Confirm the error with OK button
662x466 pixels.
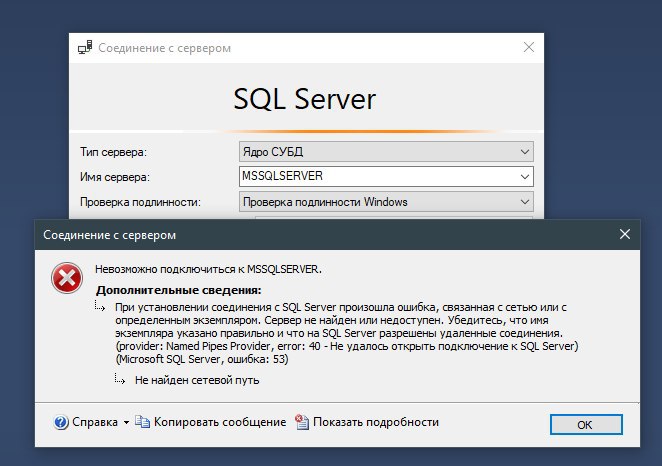(x=586, y=424)
